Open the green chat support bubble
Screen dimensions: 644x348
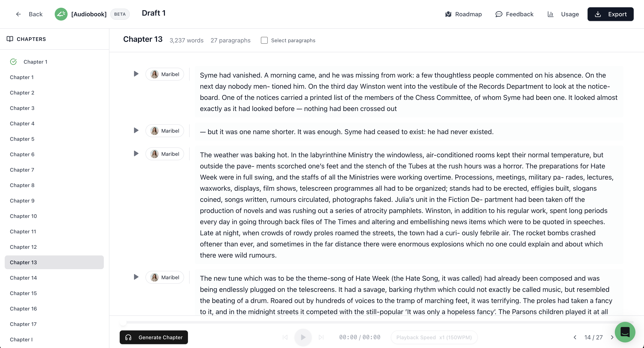click(x=625, y=332)
